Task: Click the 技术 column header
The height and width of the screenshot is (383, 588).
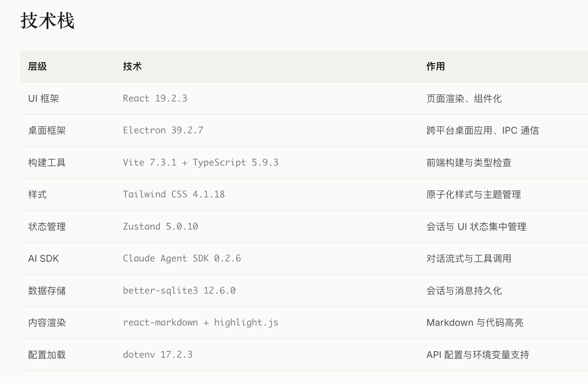Action: click(132, 66)
